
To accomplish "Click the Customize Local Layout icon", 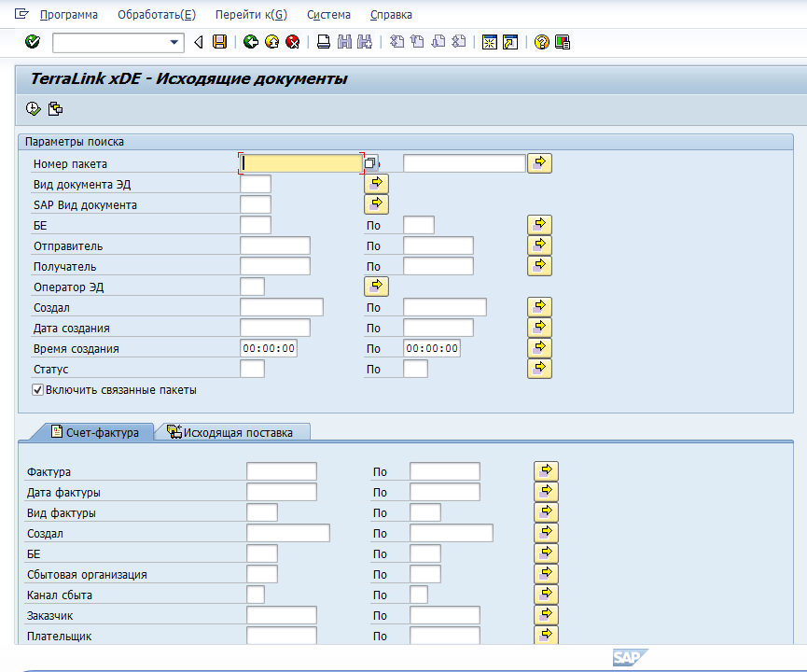I will [563, 42].
